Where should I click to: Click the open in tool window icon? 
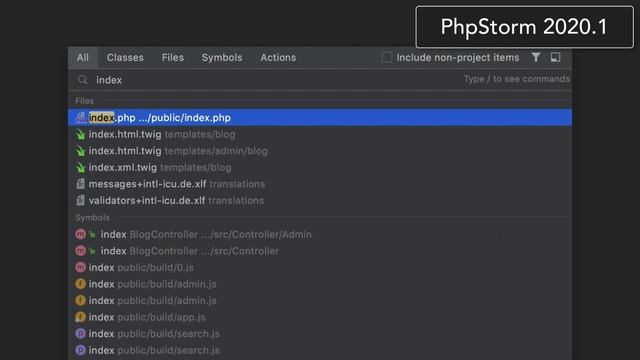click(556, 57)
